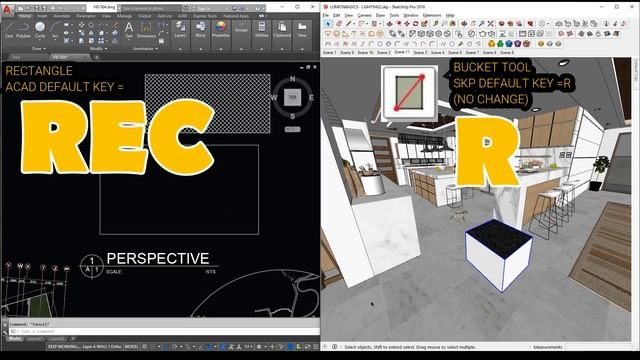Toggle MODEL space button in AutoCAD status bar
This screenshot has width=640, height=360.
click(131, 347)
